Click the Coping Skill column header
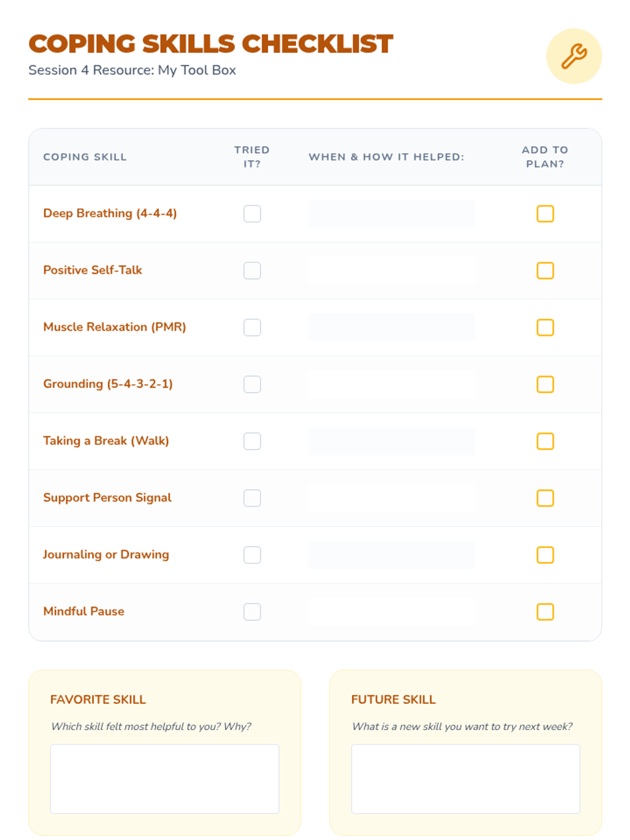Viewport: 630px width, 840px height. click(85, 157)
